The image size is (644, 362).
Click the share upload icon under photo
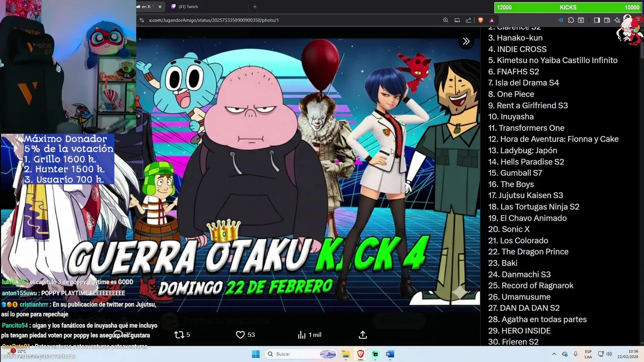pos(363,335)
